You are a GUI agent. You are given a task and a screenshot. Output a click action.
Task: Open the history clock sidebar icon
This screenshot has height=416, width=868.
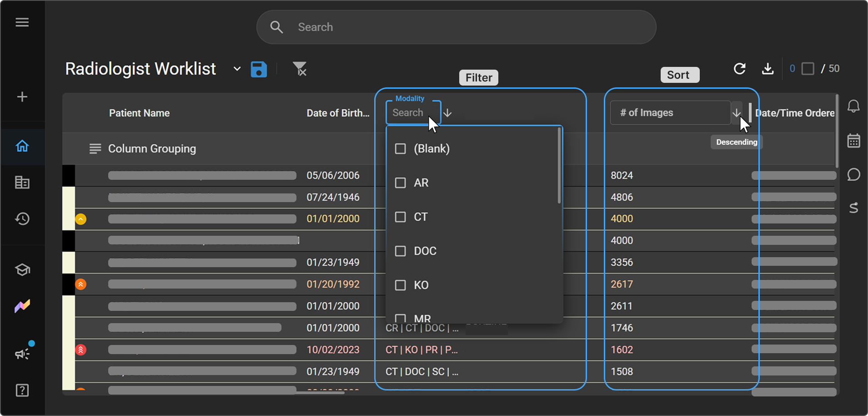pos(22,219)
